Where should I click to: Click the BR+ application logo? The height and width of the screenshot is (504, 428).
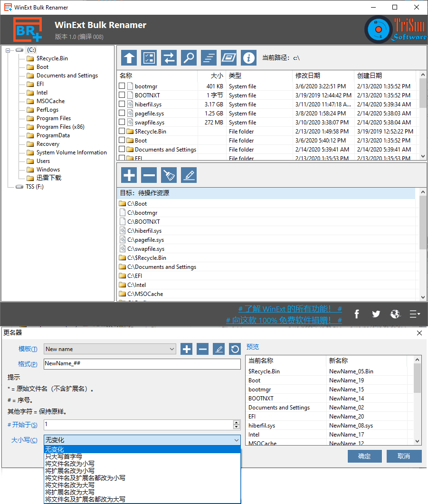[x=28, y=29]
